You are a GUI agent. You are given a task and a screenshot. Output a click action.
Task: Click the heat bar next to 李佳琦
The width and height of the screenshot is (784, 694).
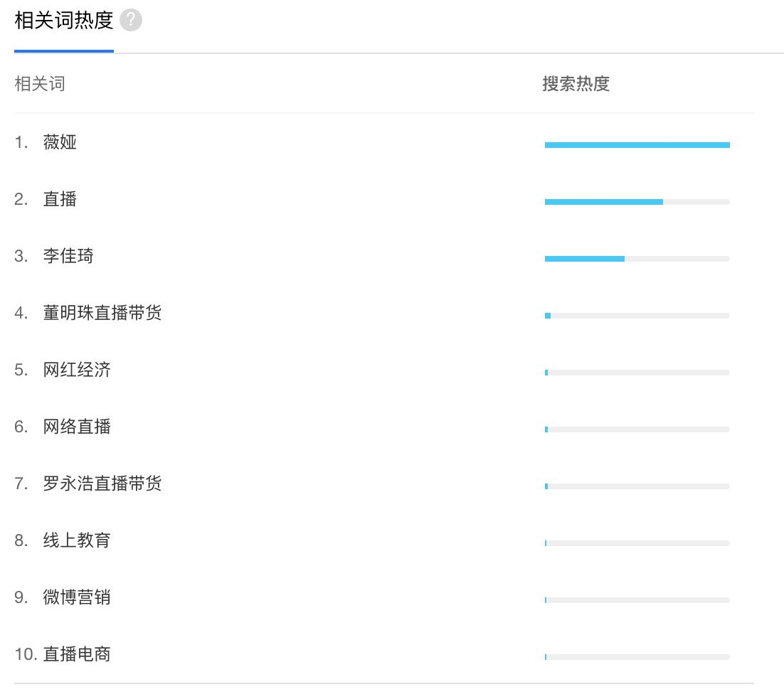pyautogui.click(x=637, y=259)
